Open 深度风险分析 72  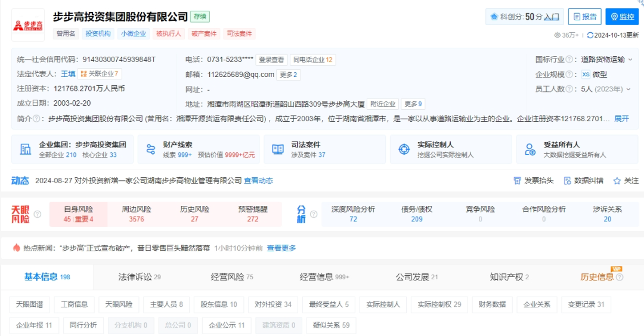click(353, 214)
